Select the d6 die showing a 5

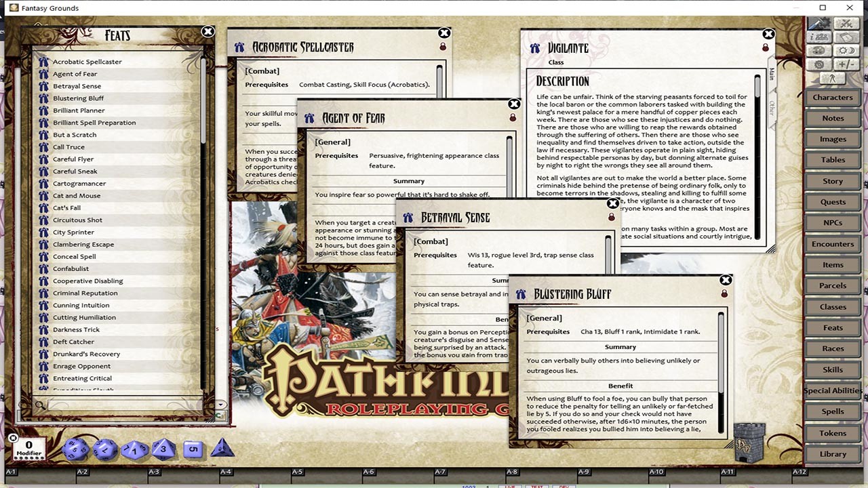click(194, 449)
